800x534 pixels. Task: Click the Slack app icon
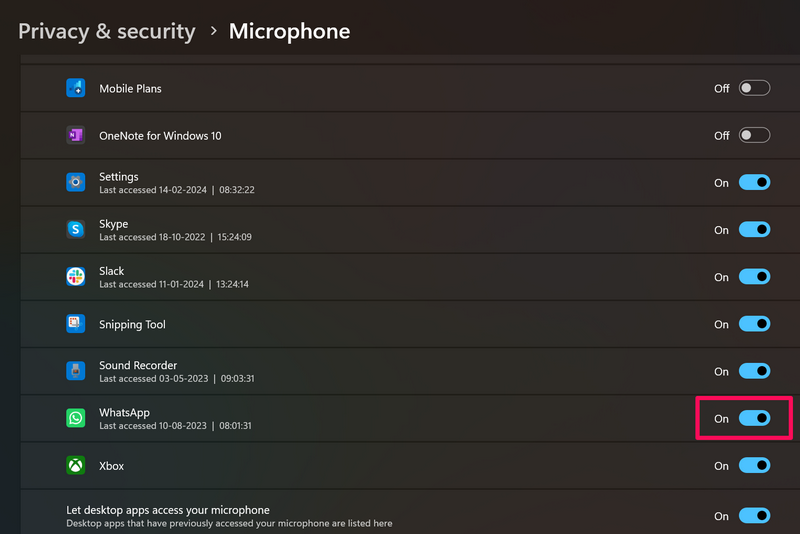pos(76,277)
